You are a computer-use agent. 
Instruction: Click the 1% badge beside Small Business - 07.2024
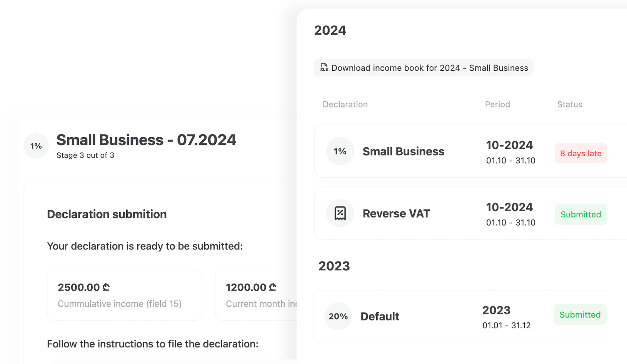[36, 146]
